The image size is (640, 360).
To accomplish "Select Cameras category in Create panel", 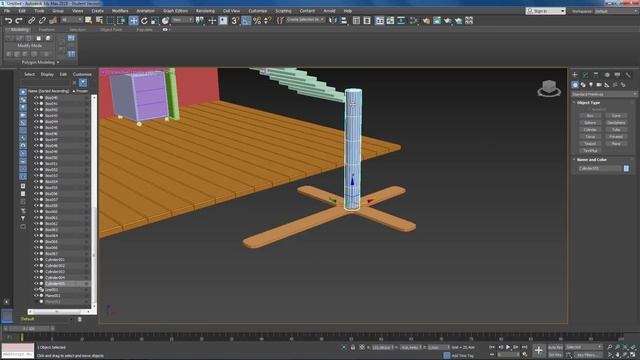I will click(599, 85).
